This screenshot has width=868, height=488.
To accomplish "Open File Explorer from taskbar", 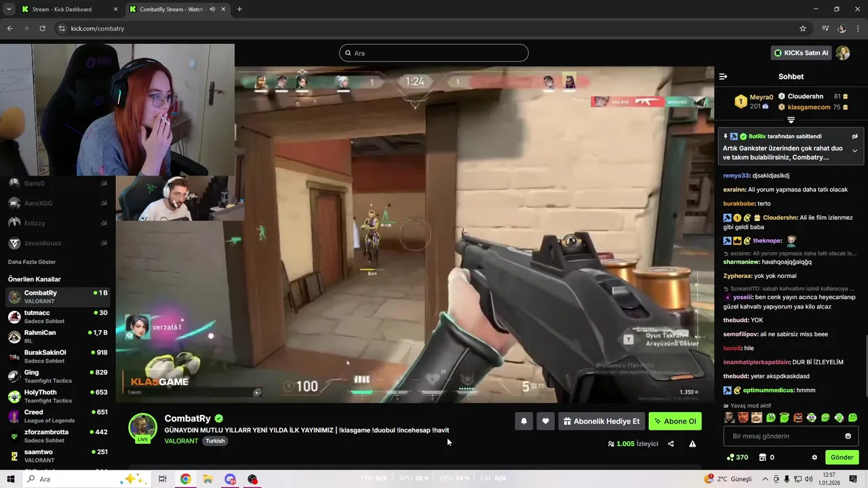I will point(208,479).
